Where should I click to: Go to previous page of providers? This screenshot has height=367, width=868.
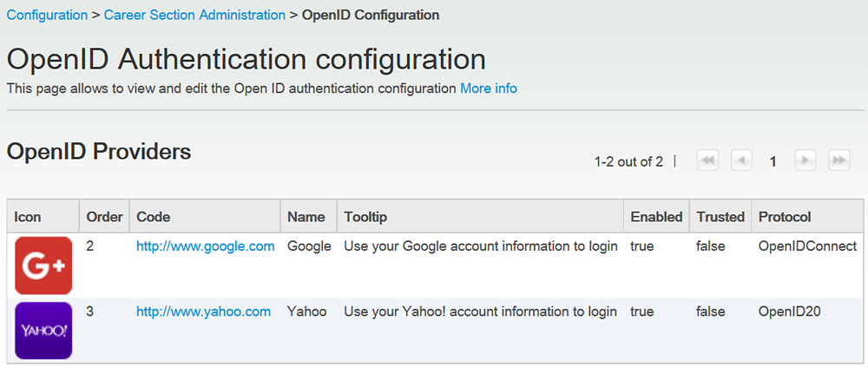point(741,161)
